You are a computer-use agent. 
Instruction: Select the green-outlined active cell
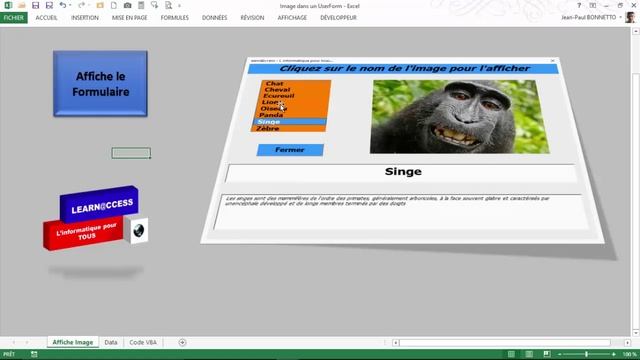131,153
